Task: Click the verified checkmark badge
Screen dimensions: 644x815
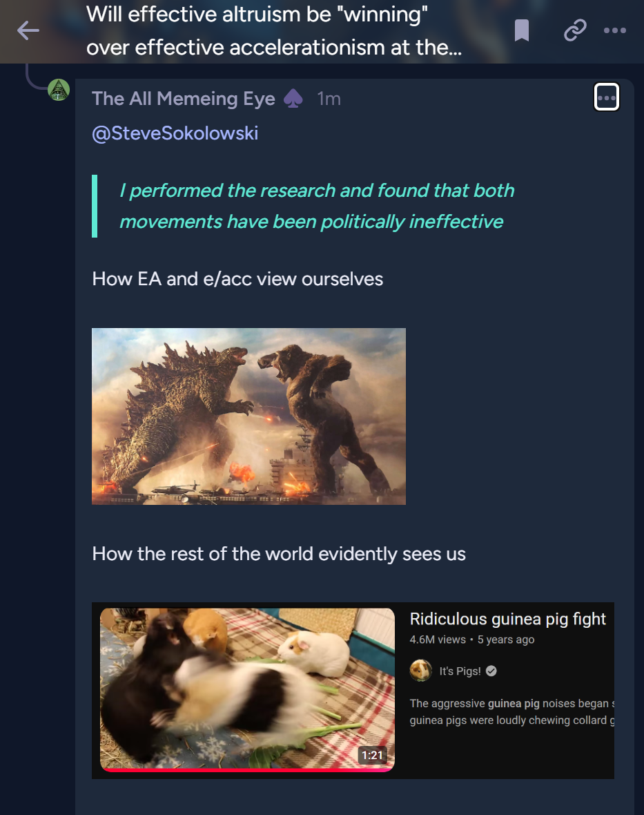Action: tap(491, 671)
